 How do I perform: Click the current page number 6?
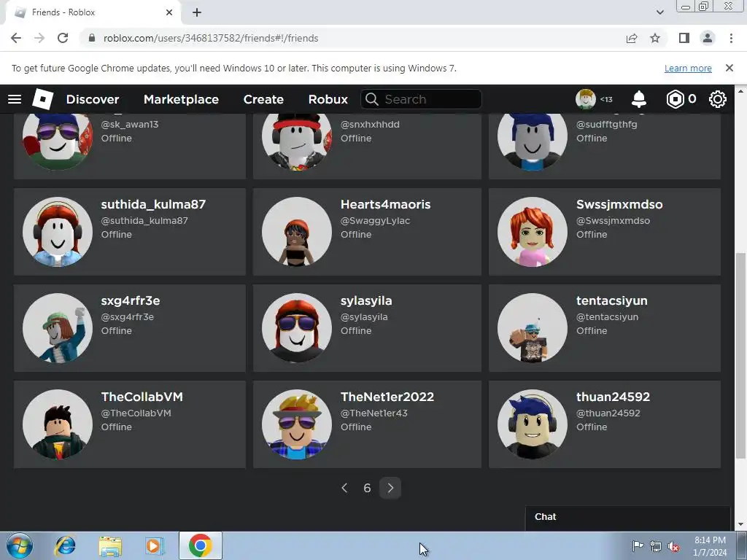tap(367, 488)
